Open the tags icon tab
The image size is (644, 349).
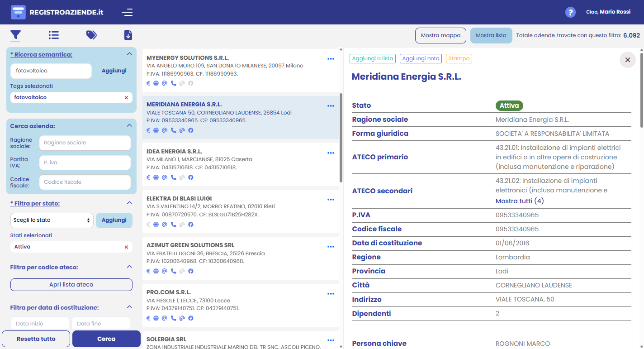click(91, 35)
